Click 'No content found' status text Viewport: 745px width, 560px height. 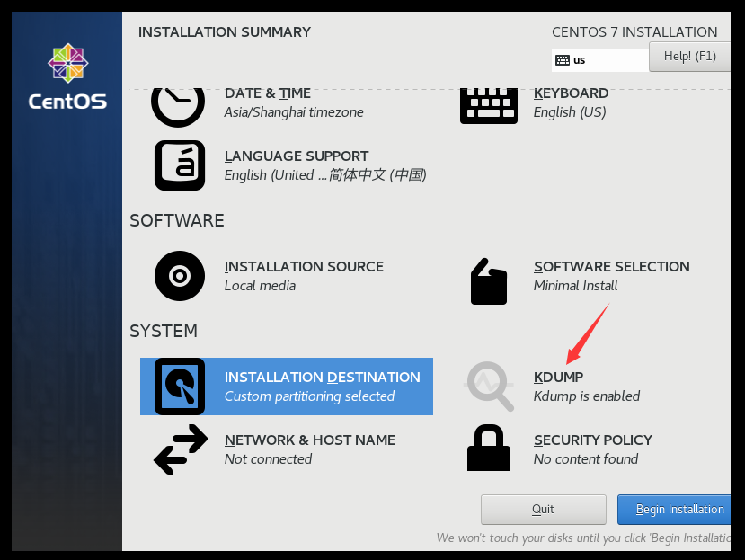pyautogui.click(x=585, y=459)
